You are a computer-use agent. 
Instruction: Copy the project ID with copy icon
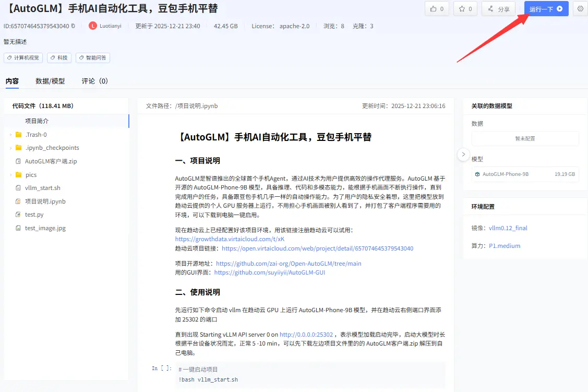coord(73,26)
